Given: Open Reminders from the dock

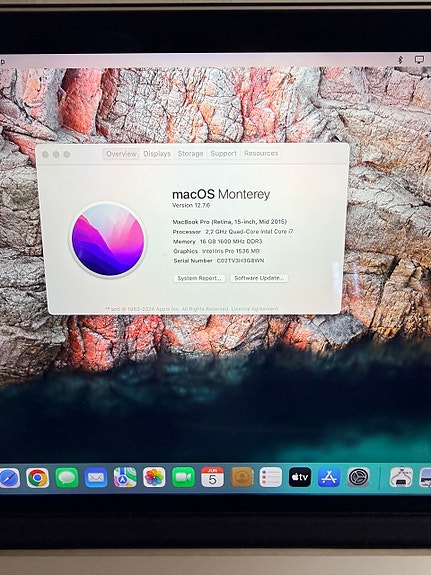Looking at the screenshot, I should click(271, 477).
